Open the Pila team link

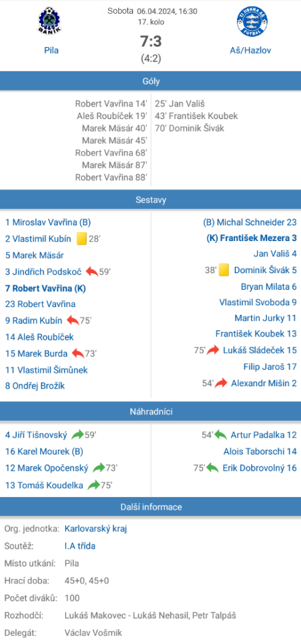pyautogui.click(x=51, y=51)
